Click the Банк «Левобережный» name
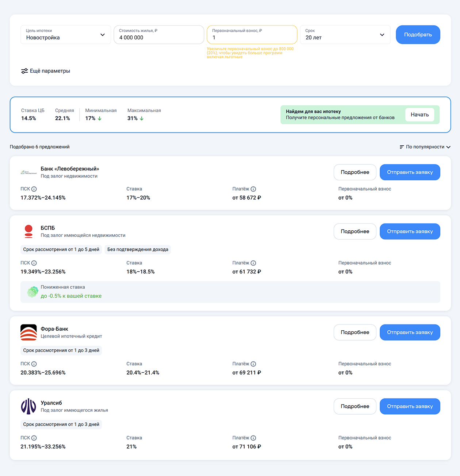The image size is (460, 476). 70,169
